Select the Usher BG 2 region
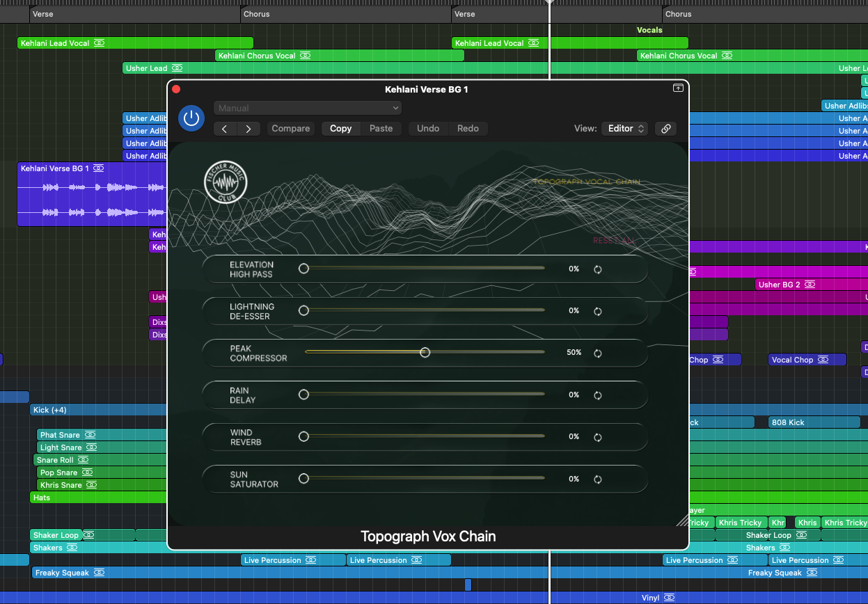Viewport: 868px width, 604px height. coord(812,285)
